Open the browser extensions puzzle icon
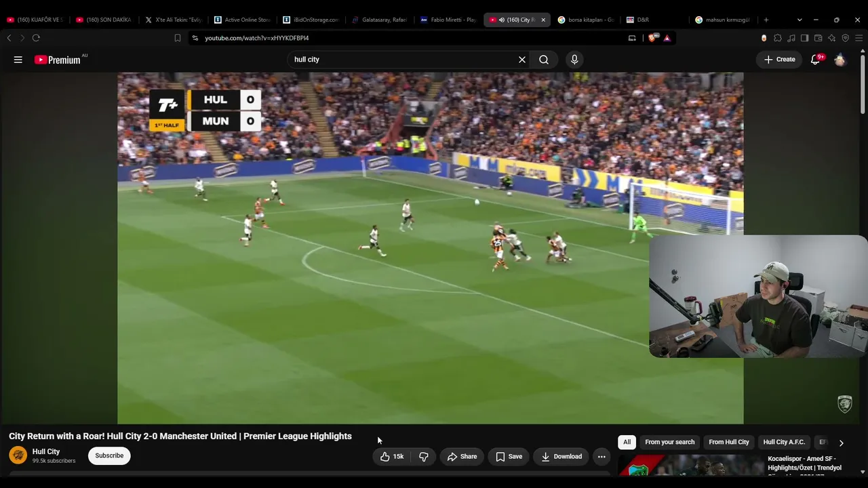Image resolution: width=868 pixels, height=488 pixels. (x=778, y=38)
